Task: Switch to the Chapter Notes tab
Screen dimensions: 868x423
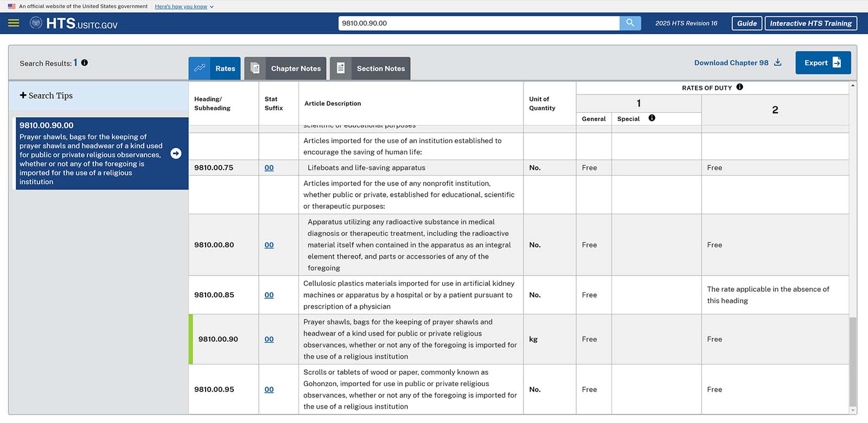Action: [285, 68]
